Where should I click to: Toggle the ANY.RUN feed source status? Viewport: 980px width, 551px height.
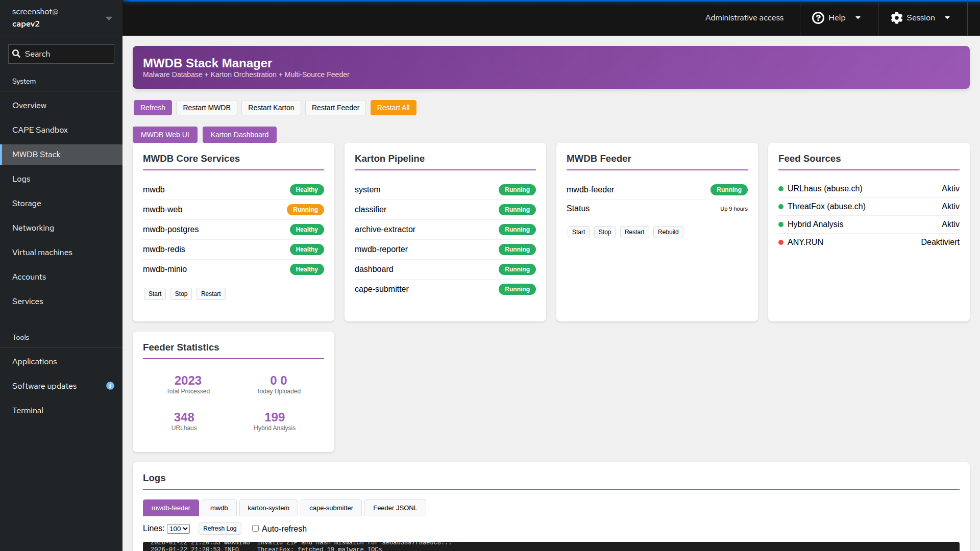pyautogui.click(x=940, y=242)
